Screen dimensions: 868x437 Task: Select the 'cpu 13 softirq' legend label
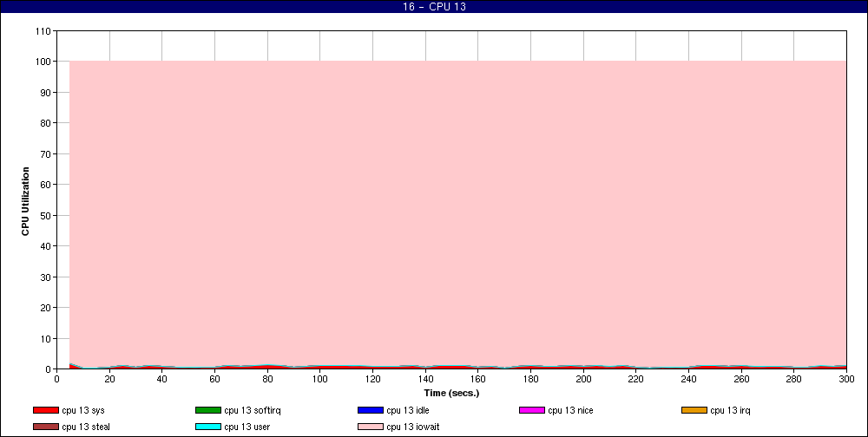253,410
